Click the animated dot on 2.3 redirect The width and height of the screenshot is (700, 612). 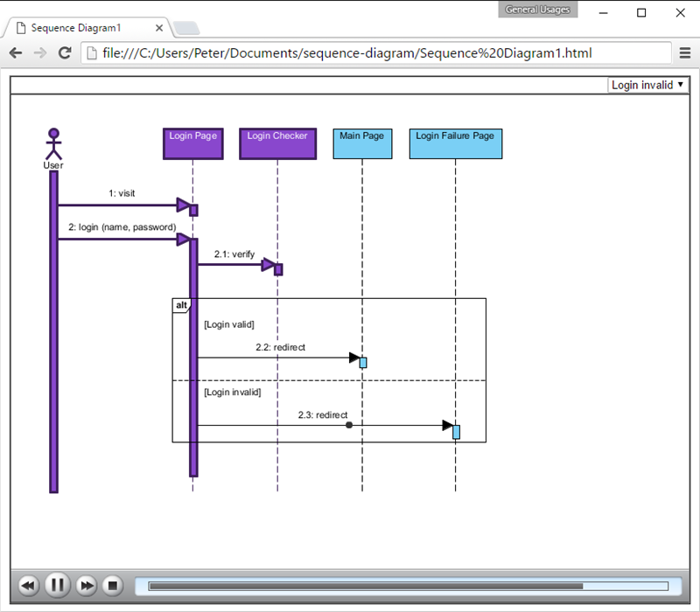pyautogui.click(x=349, y=425)
